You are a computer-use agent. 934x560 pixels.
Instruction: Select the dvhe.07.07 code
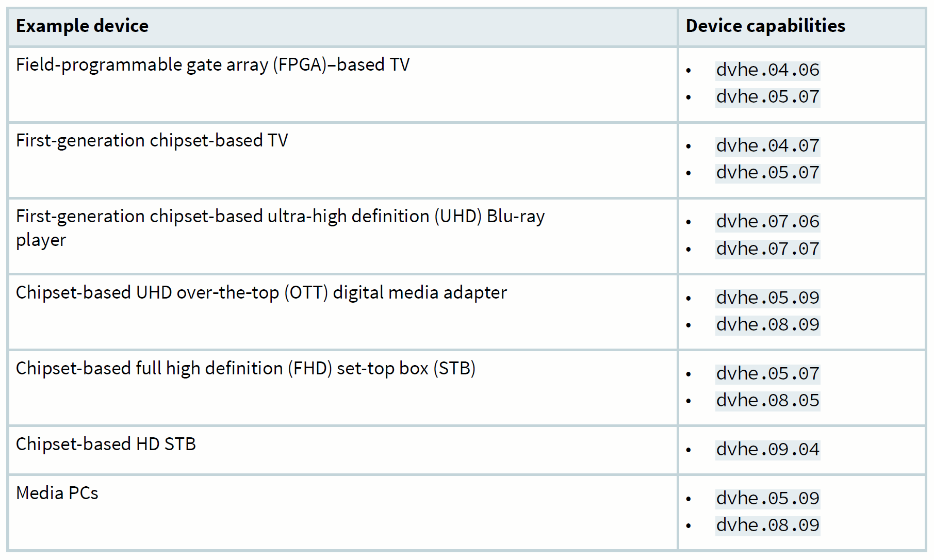click(767, 249)
